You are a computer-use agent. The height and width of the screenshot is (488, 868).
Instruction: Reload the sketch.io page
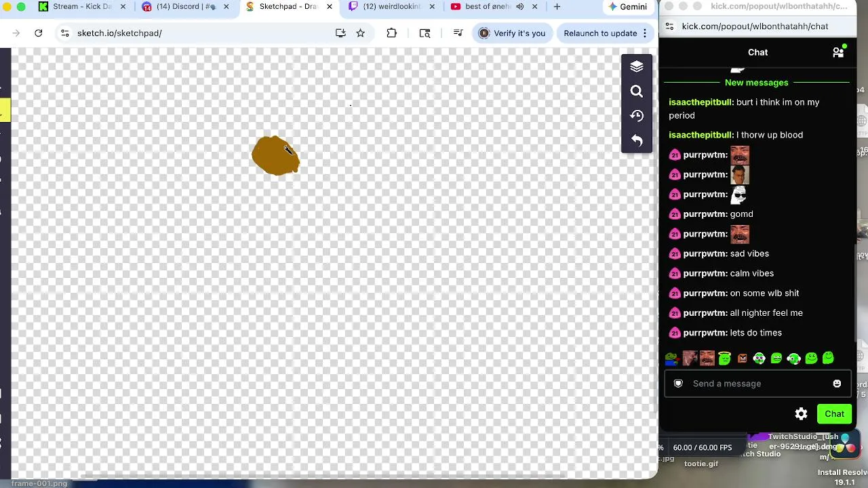(39, 33)
